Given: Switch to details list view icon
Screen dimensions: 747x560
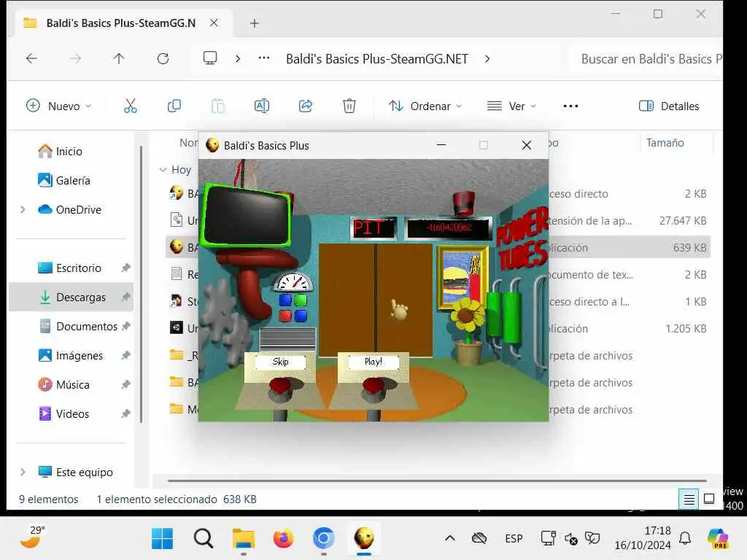Looking at the screenshot, I should [x=689, y=499].
